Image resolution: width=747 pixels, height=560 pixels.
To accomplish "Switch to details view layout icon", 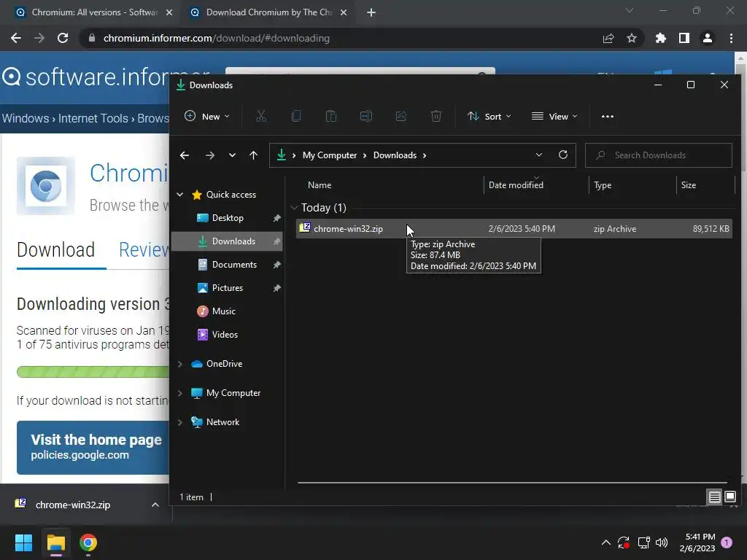I will point(715,497).
